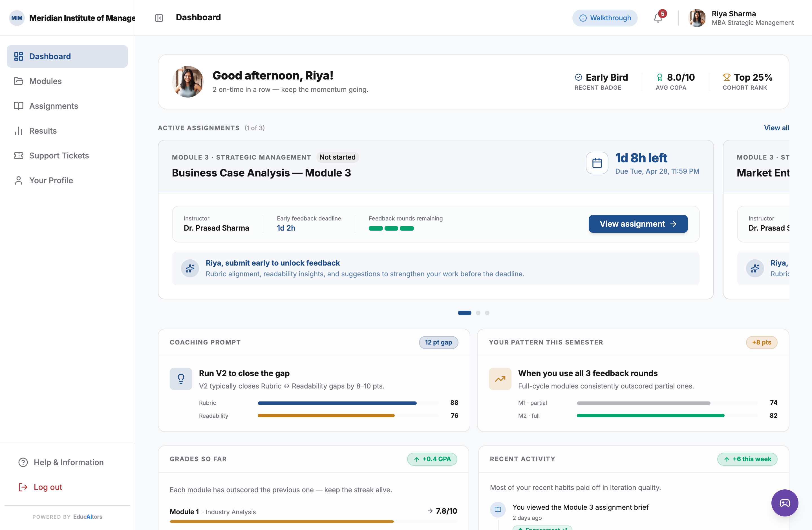
Task: Click the Modules folder icon
Action: coord(18,81)
